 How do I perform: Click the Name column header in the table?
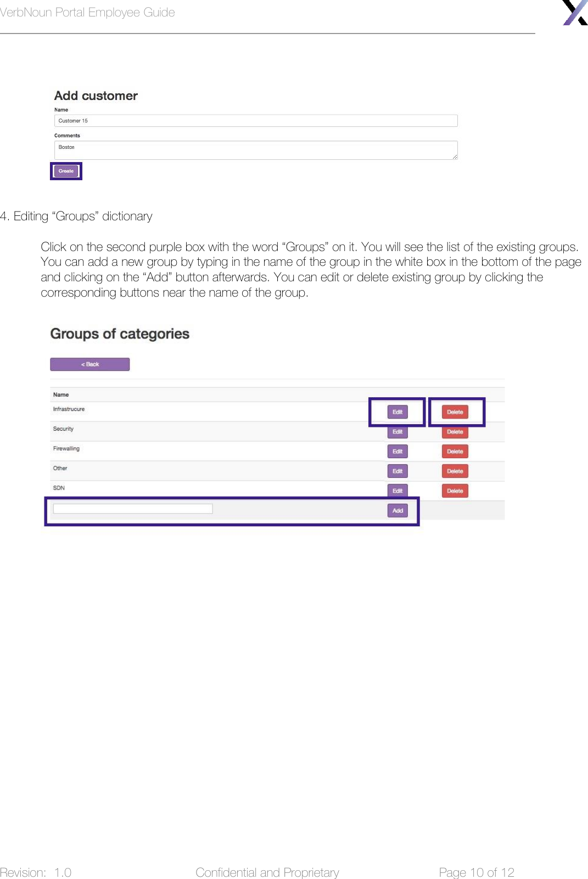(x=61, y=394)
